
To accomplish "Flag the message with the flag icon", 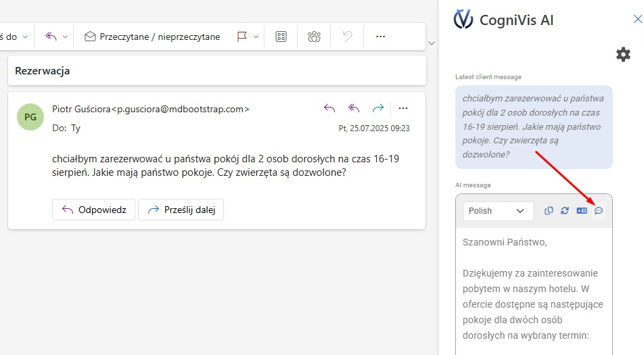I will (x=242, y=37).
